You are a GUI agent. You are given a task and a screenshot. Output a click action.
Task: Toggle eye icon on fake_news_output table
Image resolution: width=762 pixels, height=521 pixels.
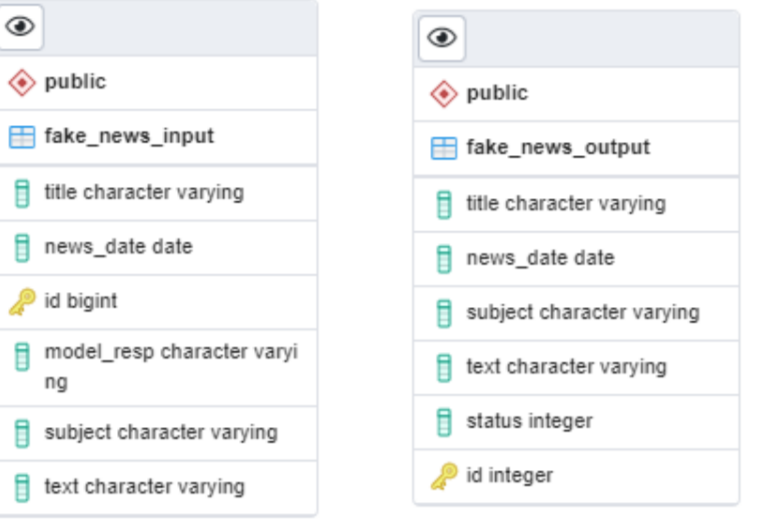click(442, 38)
